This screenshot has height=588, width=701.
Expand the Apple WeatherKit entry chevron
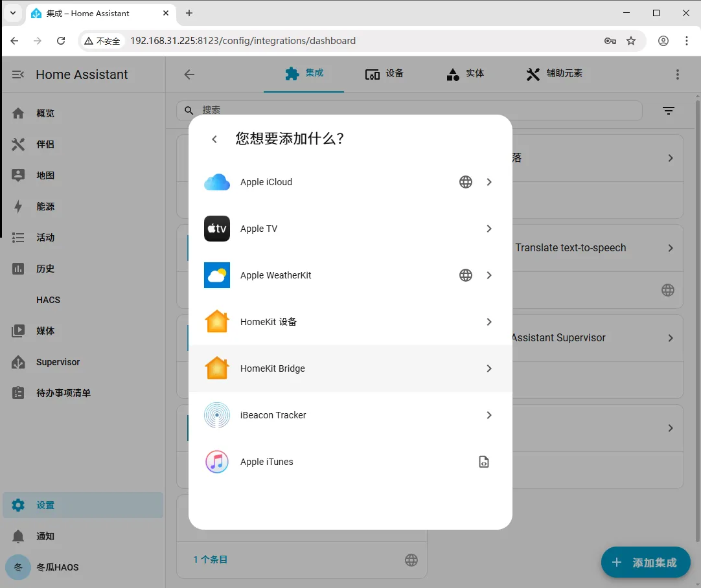click(489, 275)
